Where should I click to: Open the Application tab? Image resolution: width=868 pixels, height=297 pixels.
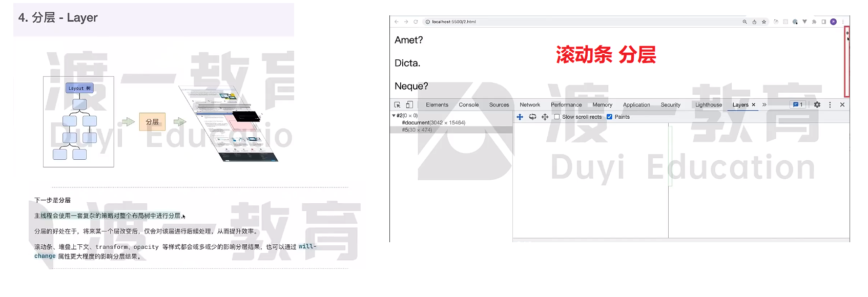pyautogui.click(x=636, y=104)
